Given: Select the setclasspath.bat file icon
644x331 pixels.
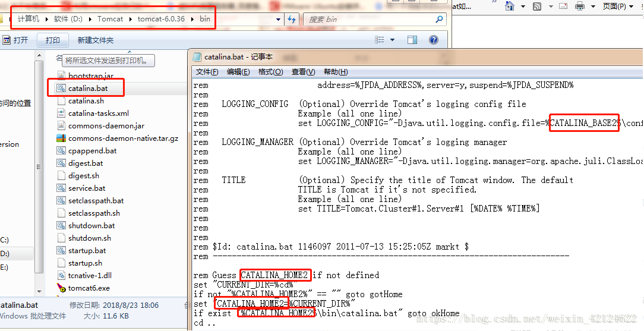Looking at the screenshot, I should (x=61, y=200).
